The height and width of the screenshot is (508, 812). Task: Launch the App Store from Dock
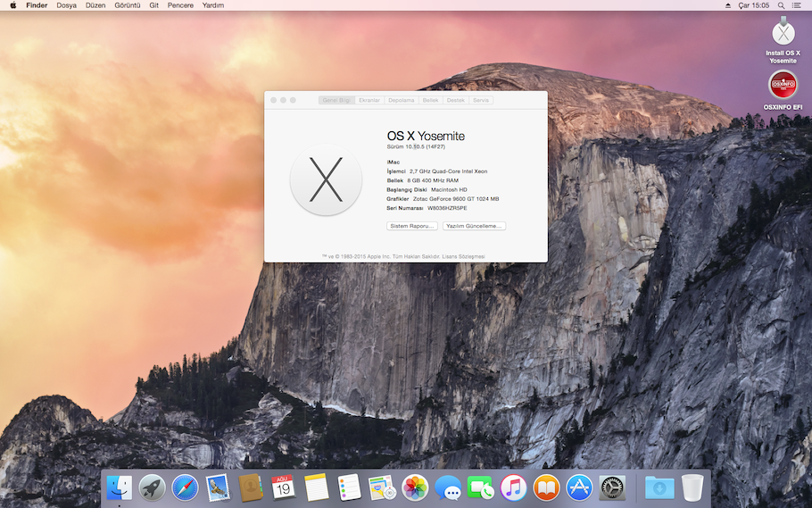click(x=579, y=487)
